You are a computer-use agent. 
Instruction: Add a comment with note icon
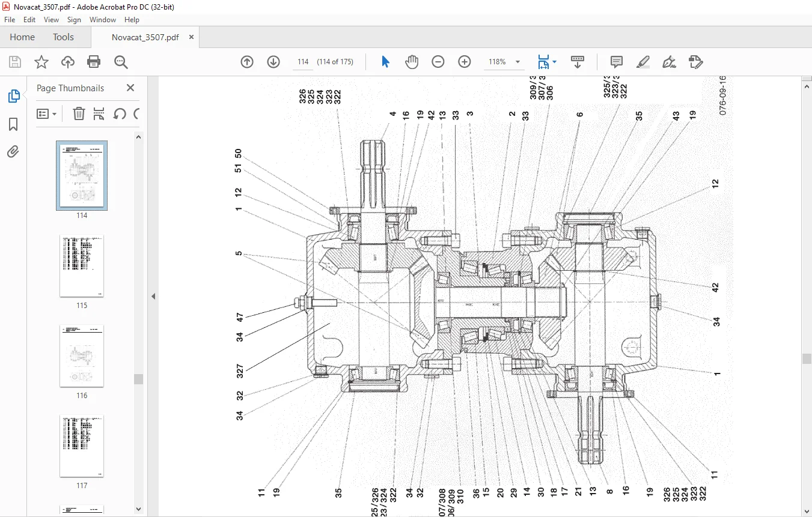(x=616, y=62)
